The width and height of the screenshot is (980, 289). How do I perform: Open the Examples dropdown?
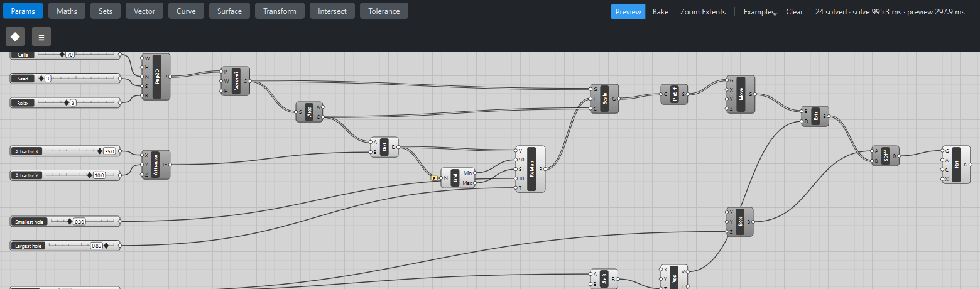(759, 12)
